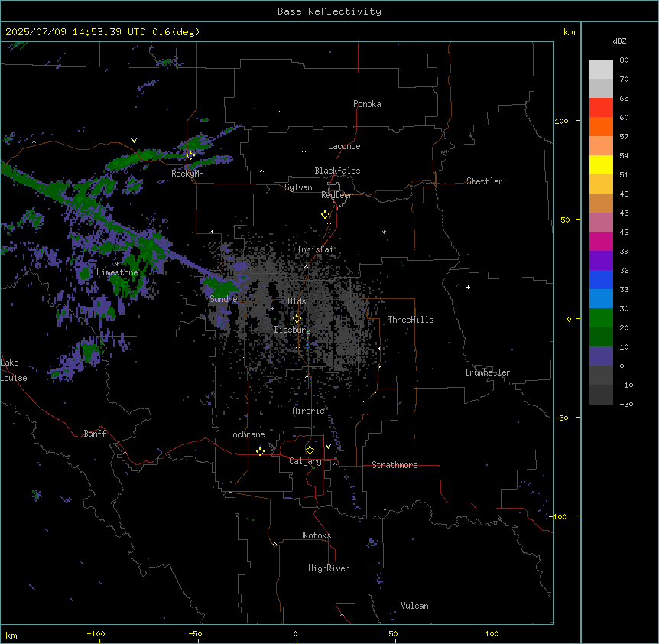Click the yellow diamond marker between Olds and Didsbury
Screen dimensions: 659x644
click(x=297, y=319)
